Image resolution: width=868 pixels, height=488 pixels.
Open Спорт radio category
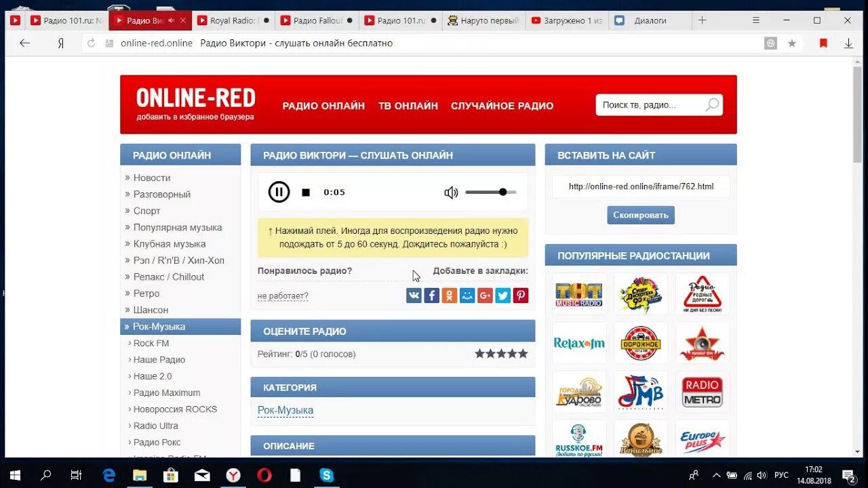147,211
